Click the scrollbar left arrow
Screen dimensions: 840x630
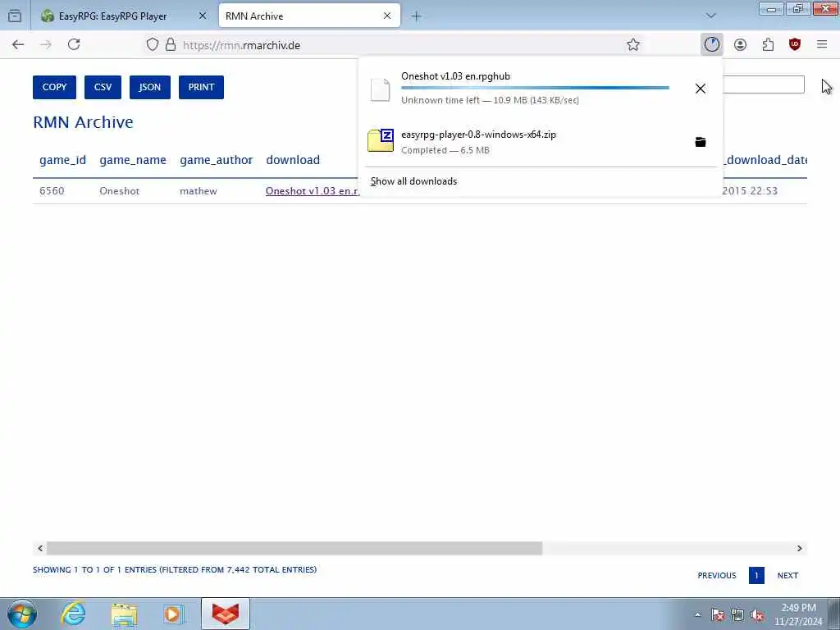click(x=40, y=548)
